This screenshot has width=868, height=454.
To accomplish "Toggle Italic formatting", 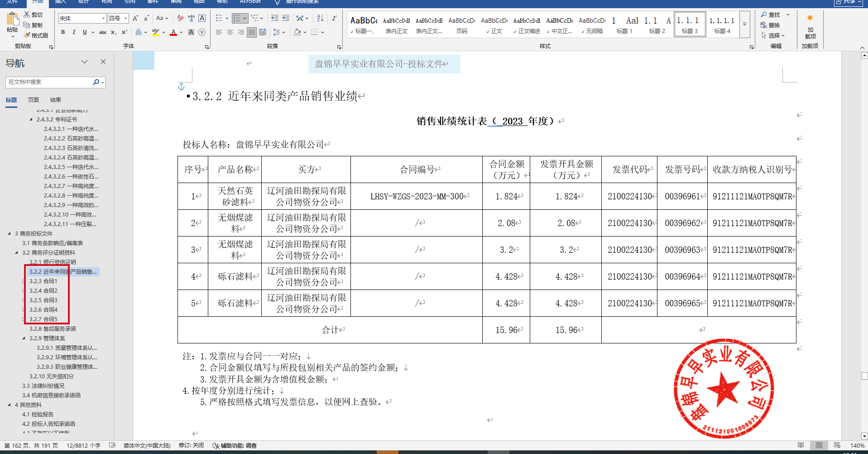I will click(x=74, y=32).
